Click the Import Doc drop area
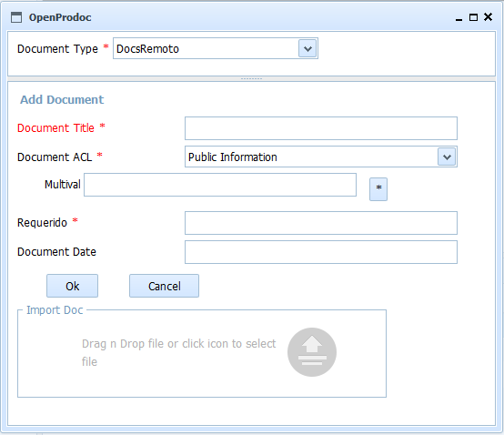The image size is (504, 435). point(202,354)
